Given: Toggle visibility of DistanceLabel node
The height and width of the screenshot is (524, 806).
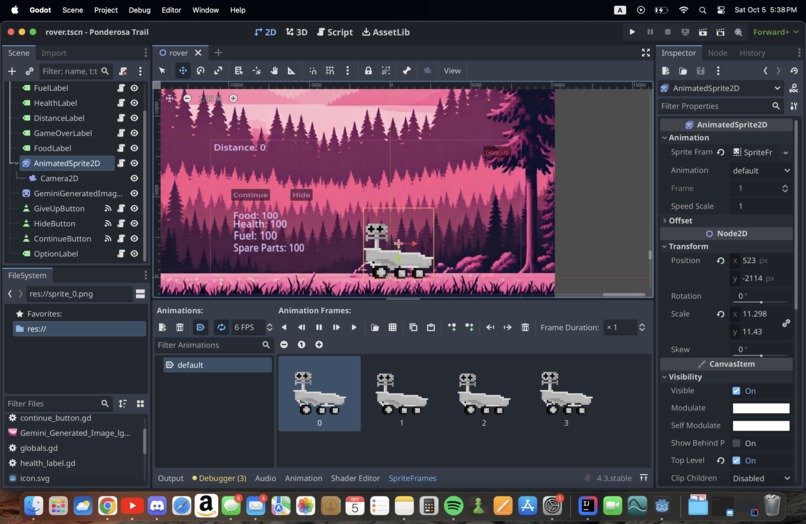Looking at the screenshot, I should click(x=134, y=118).
